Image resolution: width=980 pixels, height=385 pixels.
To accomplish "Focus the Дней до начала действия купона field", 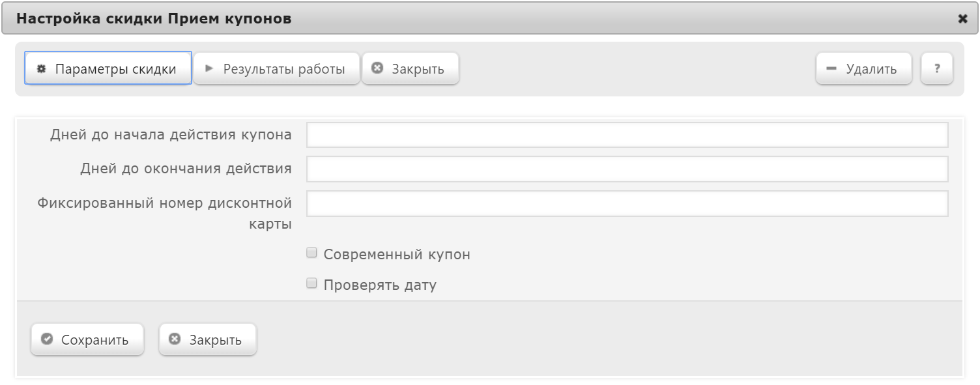I will point(627,135).
